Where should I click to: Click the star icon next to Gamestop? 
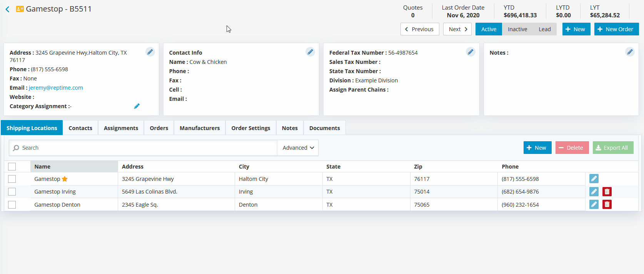click(x=65, y=179)
